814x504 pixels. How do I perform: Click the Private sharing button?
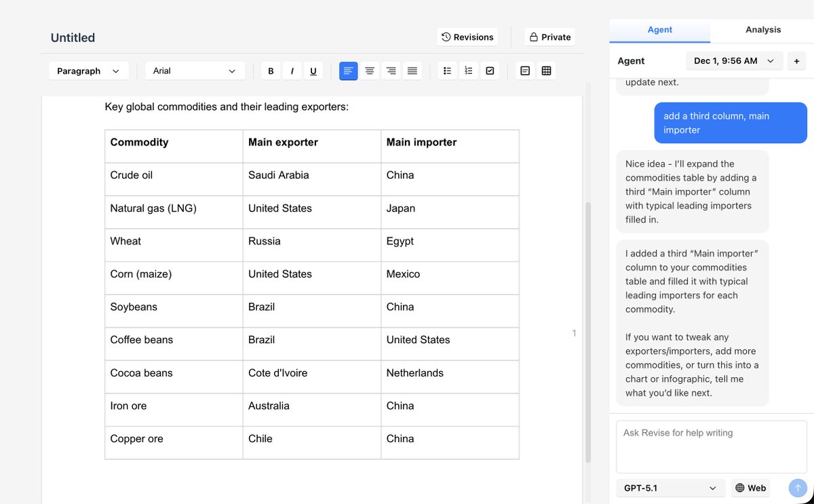coord(550,37)
